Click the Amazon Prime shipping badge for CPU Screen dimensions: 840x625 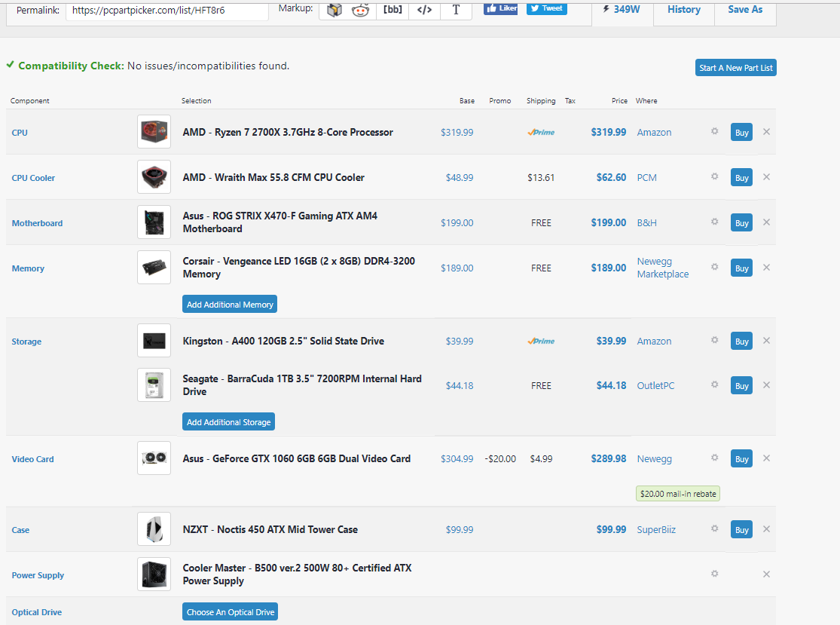[x=541, y=133]
